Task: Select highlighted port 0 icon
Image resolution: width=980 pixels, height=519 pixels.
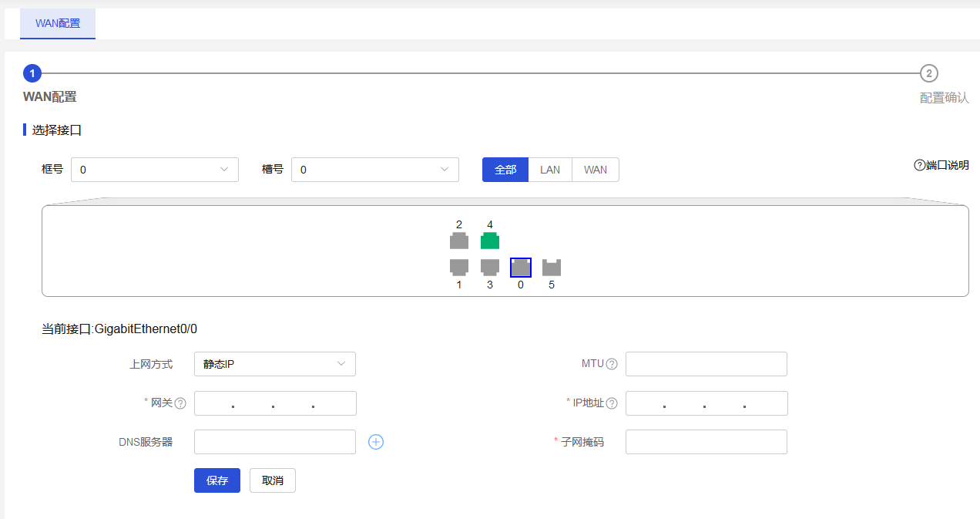Action: (521, 268)
